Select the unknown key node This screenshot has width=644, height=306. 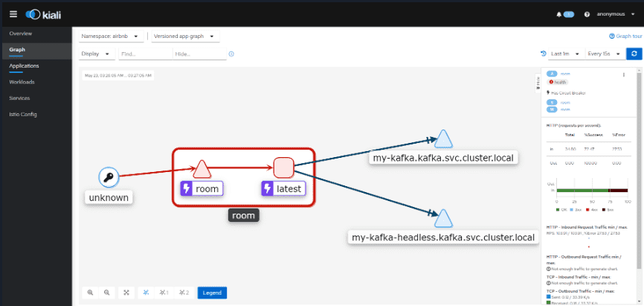click(x=109, y=177)
